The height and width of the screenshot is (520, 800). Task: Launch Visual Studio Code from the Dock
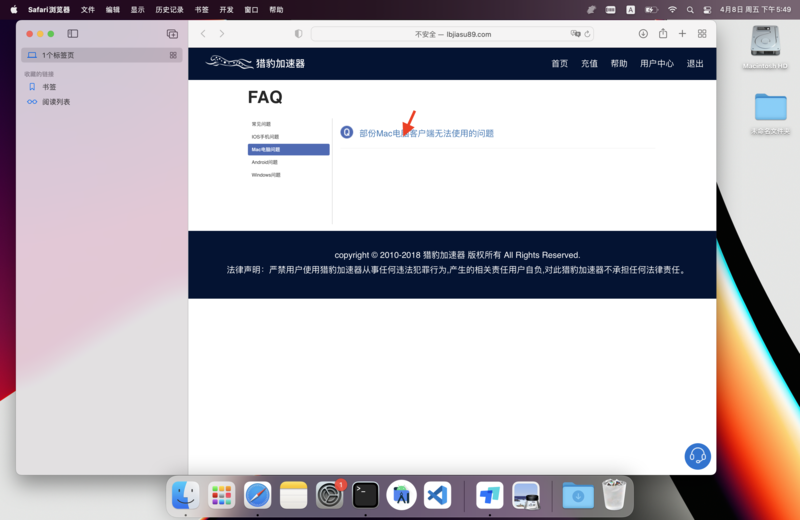coord(437,494)
